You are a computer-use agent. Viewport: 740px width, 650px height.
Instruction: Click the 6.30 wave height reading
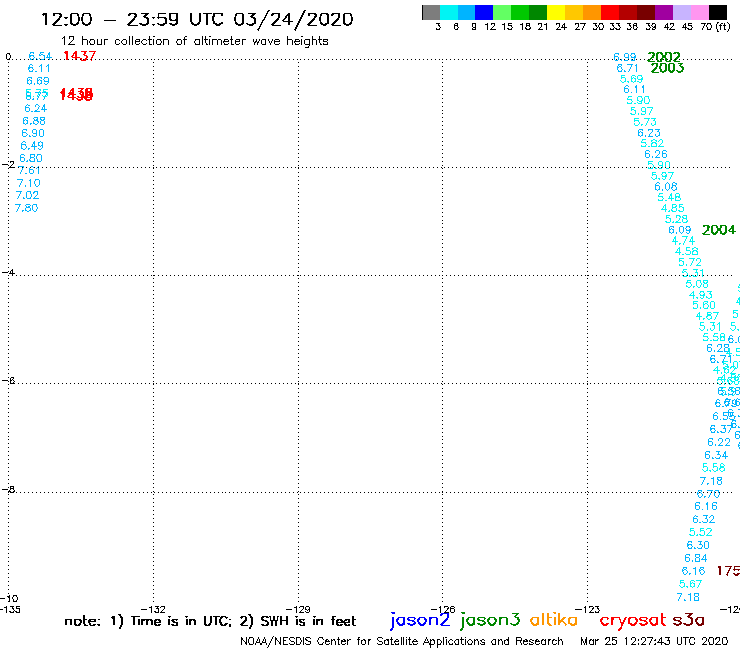(x=698, y=545)
